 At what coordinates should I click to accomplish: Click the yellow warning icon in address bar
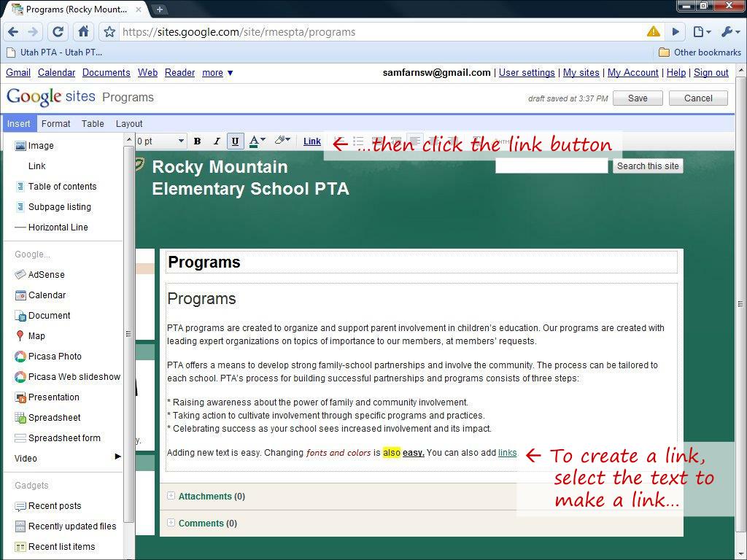[x=654, y=31]
